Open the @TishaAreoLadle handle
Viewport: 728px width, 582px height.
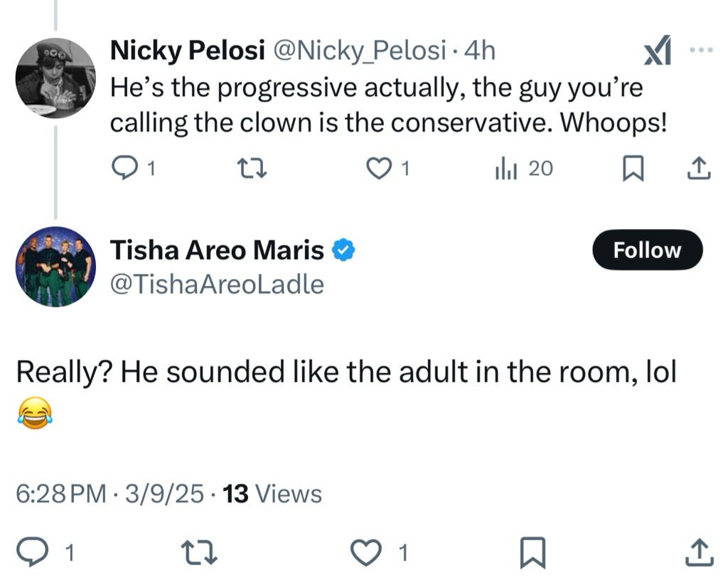click(x=217, y=285)
